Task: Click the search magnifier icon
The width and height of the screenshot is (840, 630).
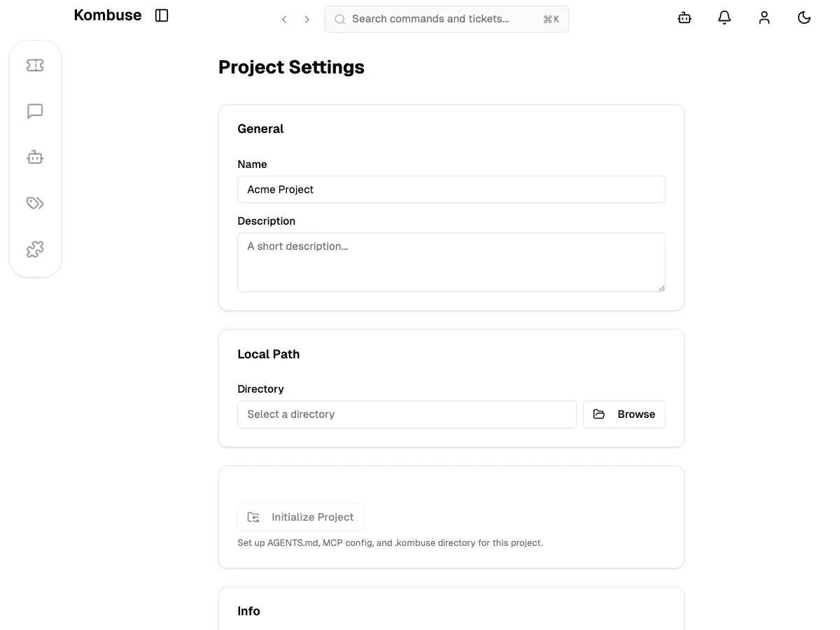Action: click(x=339, y=20)
